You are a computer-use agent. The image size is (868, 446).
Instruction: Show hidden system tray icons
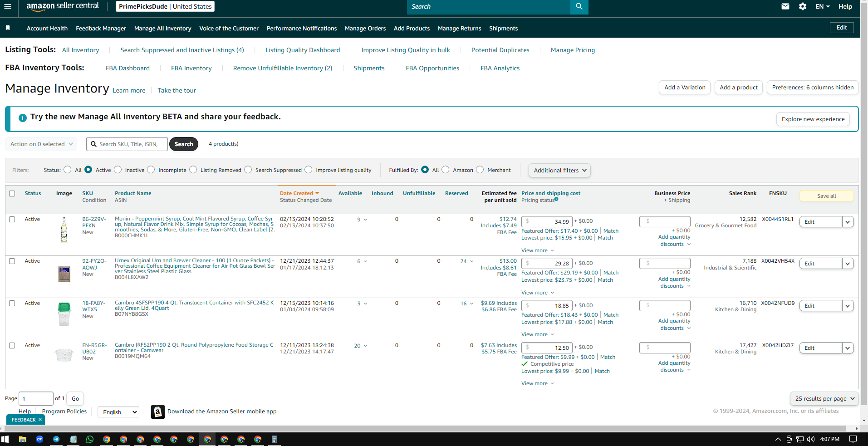coord(778,439)
